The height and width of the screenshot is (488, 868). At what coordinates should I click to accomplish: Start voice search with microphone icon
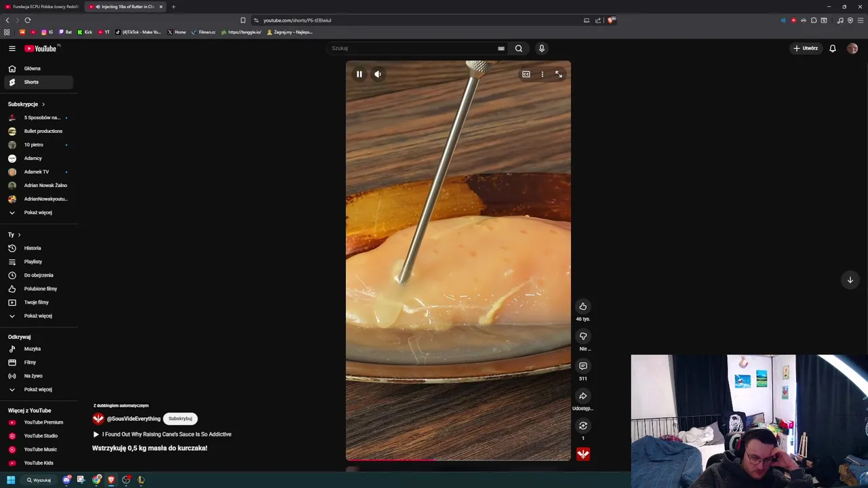541,48
